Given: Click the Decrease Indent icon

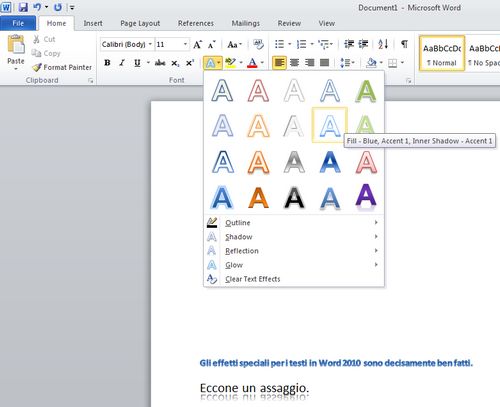Looking at the screenshot, I should (x=349, y=44).
